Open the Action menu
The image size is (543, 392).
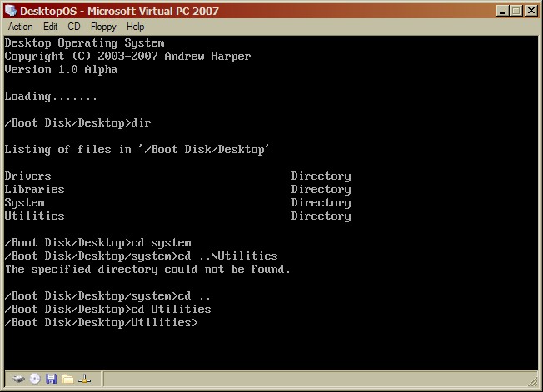click(21, 27)
